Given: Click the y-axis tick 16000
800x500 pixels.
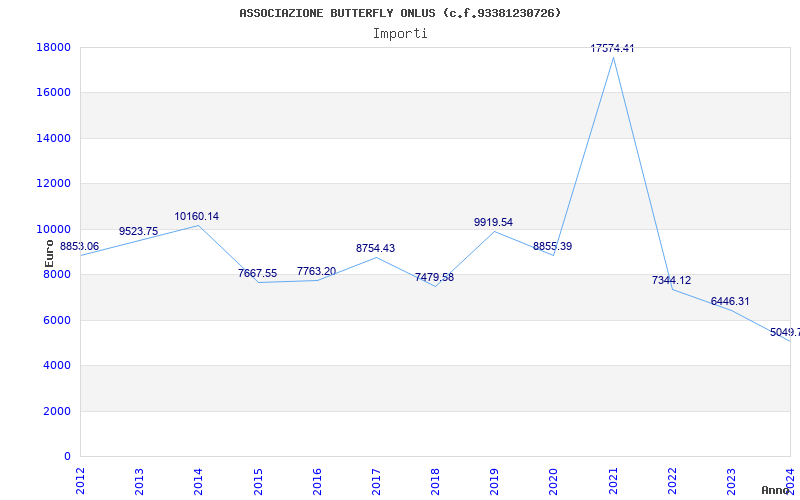Looking at the screenshot, I should [x=54, y=93].
